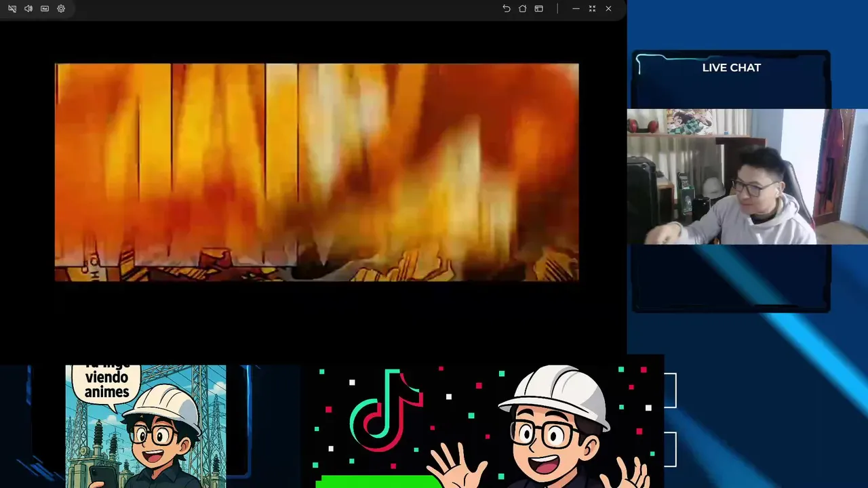This screenshot has width=868, height=488.
Task: Click the TikTok logo graphic
Action: (387, 412)
